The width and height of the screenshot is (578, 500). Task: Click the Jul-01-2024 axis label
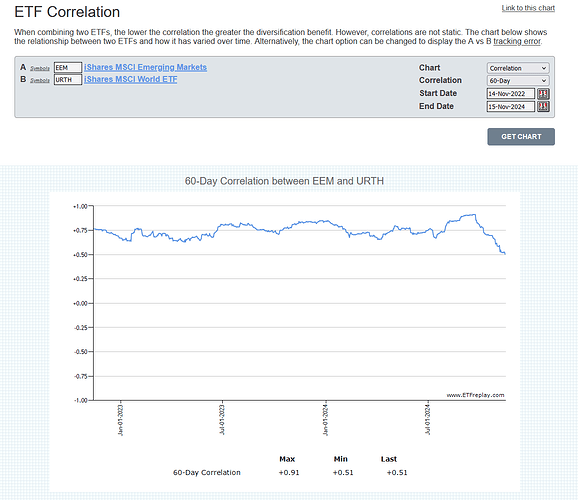tap(428, 420)
